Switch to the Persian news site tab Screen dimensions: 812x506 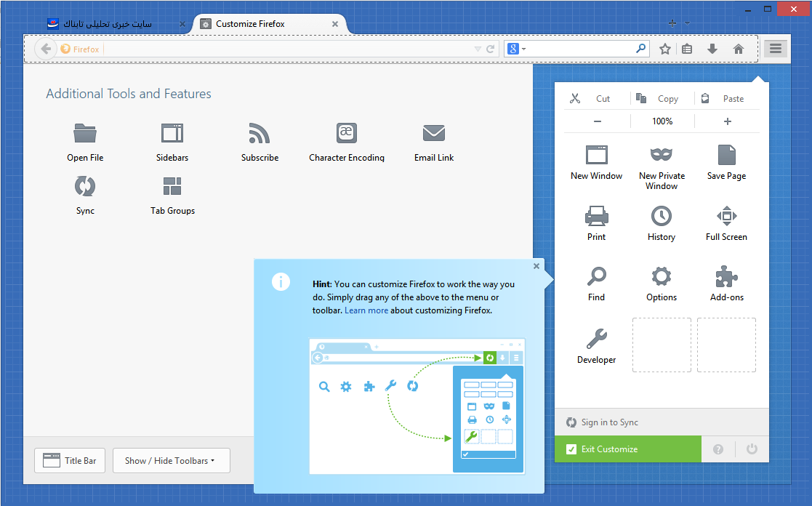tap(115, 24)
